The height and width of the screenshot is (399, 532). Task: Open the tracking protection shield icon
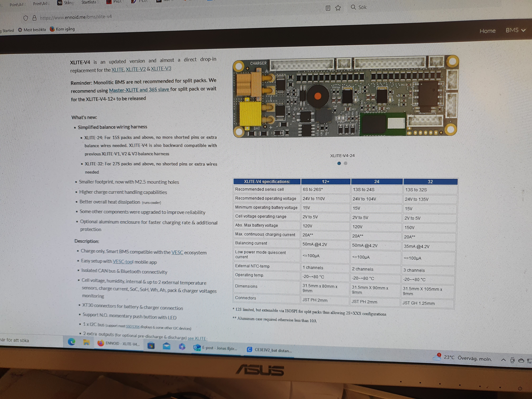click(26, 18)
